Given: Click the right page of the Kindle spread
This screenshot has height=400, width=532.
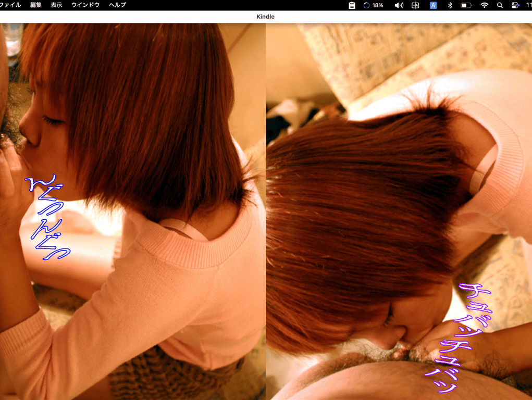Looking at the screenshot, I should 399,211.
